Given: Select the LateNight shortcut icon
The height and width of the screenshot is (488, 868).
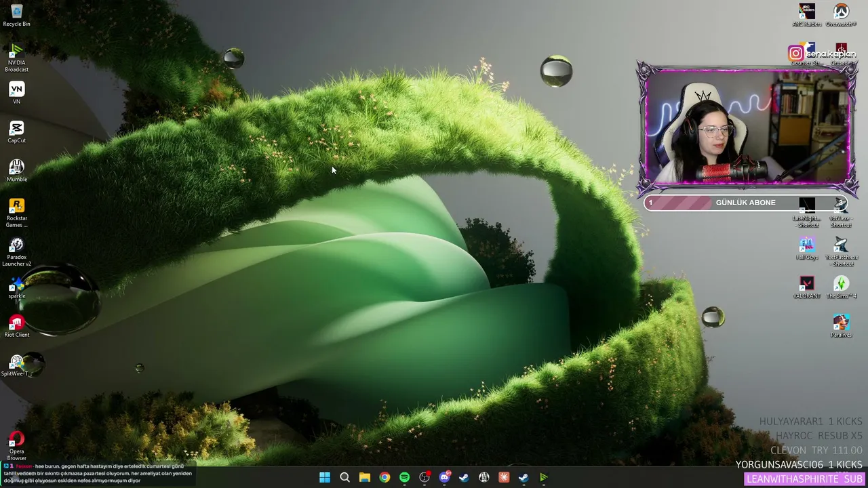Looking at the screenshot, I should [807, 212].
